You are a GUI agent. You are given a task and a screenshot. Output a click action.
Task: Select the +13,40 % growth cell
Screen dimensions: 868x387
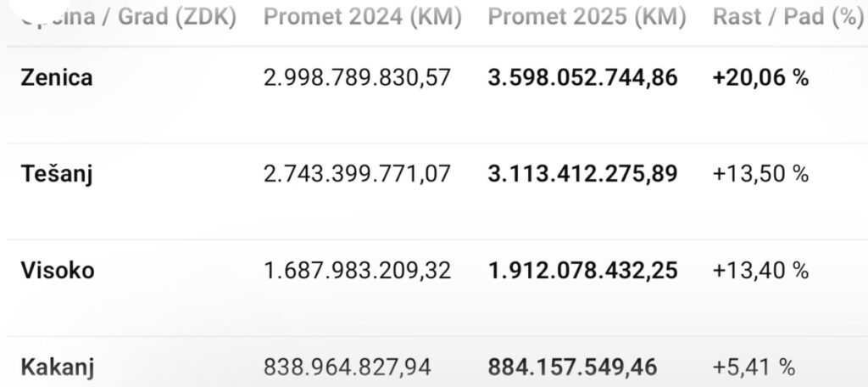pos(761,271)
